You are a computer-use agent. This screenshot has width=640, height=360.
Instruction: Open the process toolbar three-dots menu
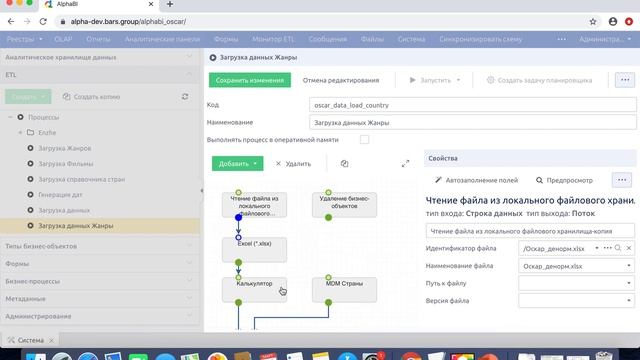(625, 80)
